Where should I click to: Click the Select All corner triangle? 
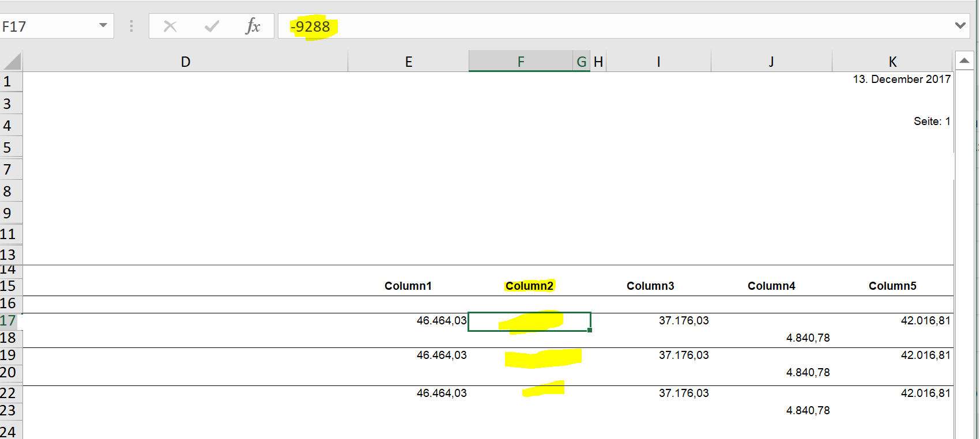[x=12, y=61]
